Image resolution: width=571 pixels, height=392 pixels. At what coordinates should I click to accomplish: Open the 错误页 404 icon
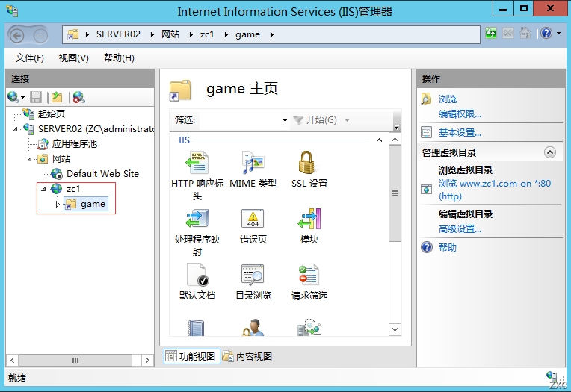click(253, 219)
